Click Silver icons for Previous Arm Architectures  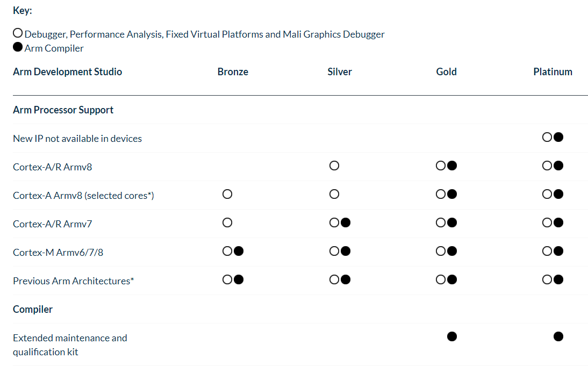pos(340,279)
